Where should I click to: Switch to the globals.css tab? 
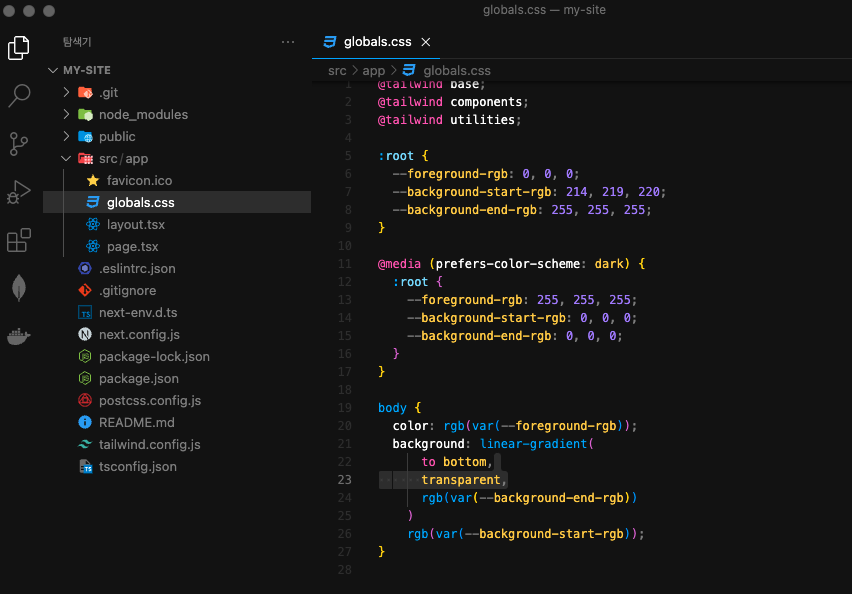point(375,42)
